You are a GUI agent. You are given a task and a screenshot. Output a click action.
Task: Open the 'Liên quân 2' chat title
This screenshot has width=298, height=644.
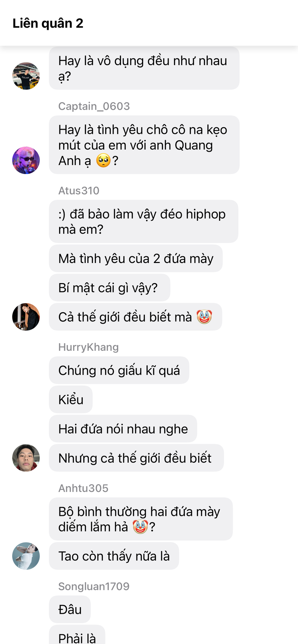48,23
